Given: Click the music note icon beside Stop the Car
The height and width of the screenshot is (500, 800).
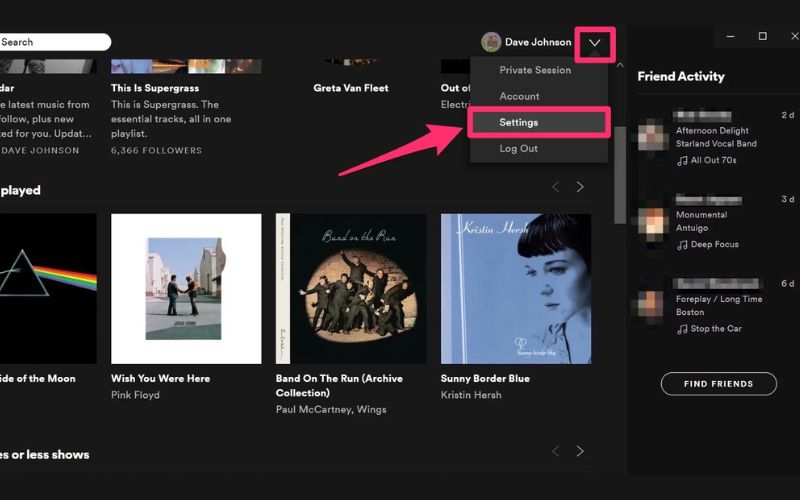Looking at the screenshot, I should click(x=682, y=330).
